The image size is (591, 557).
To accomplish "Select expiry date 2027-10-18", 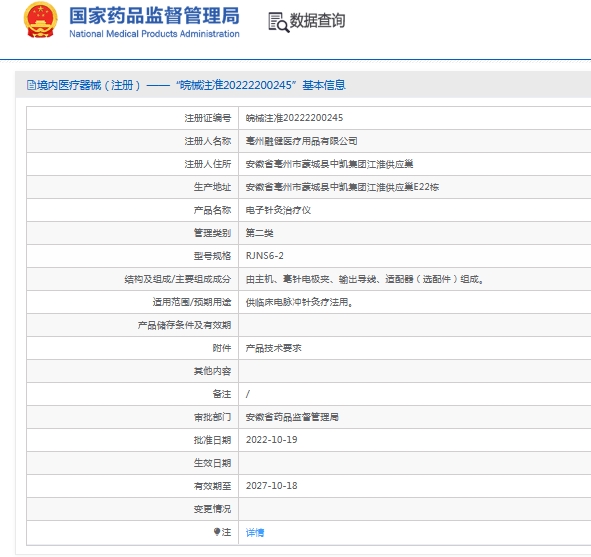I will (x=271, y=486).
